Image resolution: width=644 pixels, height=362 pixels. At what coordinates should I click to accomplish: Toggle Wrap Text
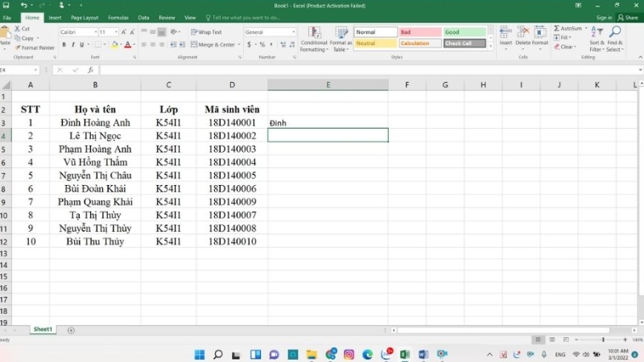[206, 32]
